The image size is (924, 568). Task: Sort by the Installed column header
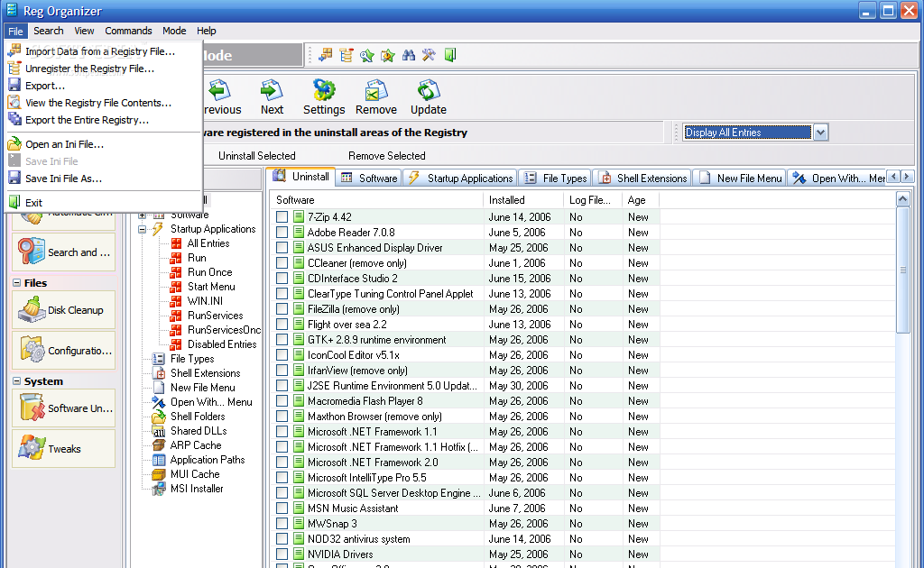[x=523, y=200]
